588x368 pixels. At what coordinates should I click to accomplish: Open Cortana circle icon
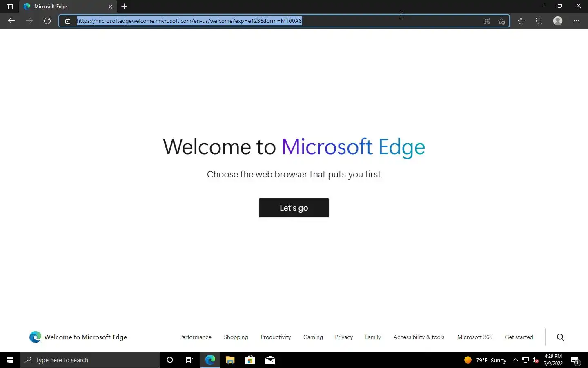click(170, 360)
